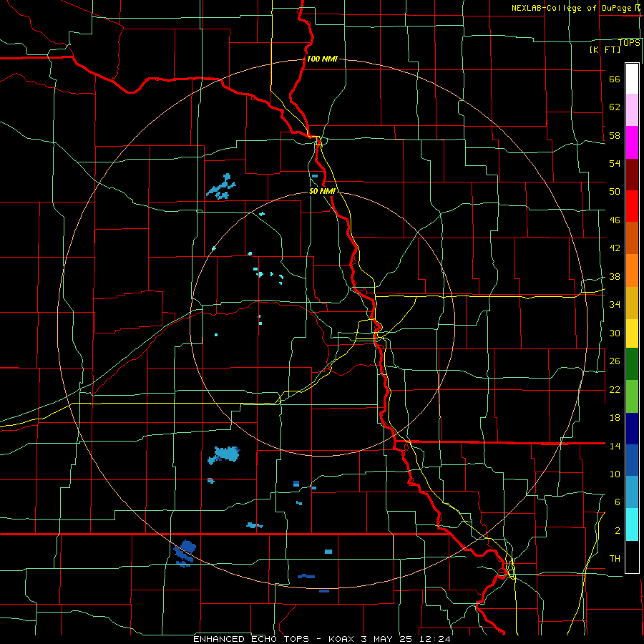Select the black TH threshold legend band
The width and height of the screenshot is (644, 644).
pos(632,557)
